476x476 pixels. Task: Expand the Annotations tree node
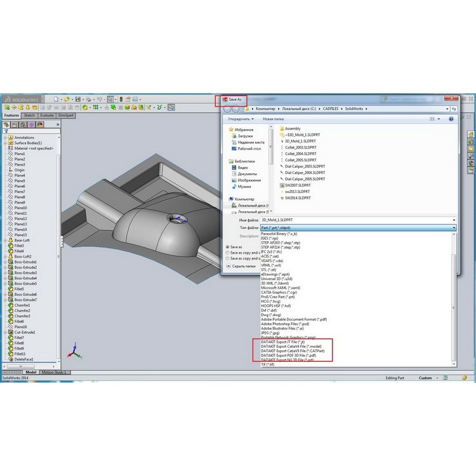click(5, 138)
